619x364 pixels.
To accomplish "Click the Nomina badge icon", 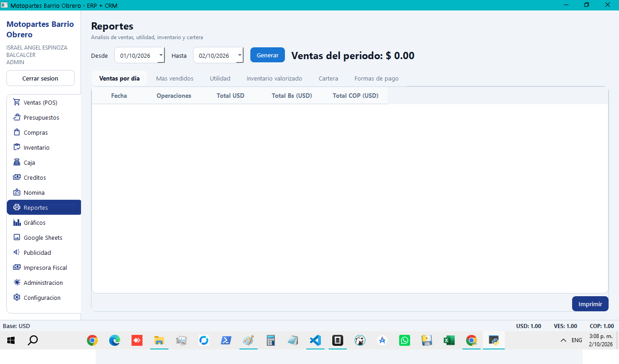I will tap(17, 192).
